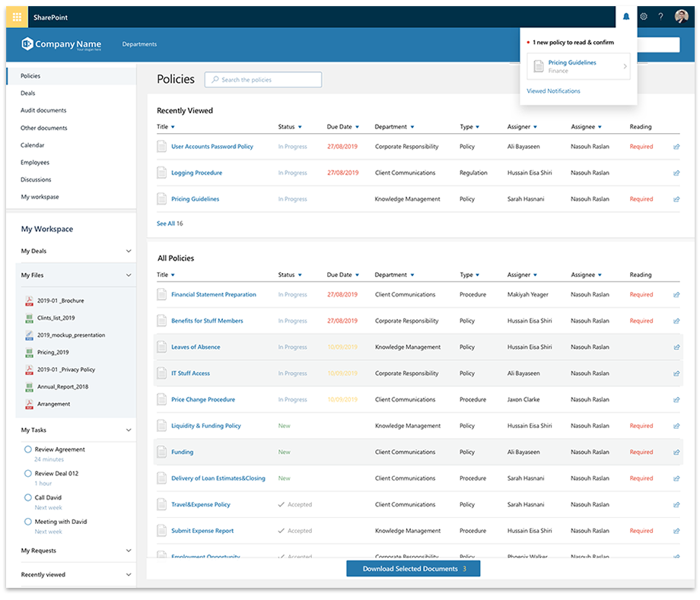The image size is (700, 600).
Task: Click the help question mark icon
Action: coord(660,17)
